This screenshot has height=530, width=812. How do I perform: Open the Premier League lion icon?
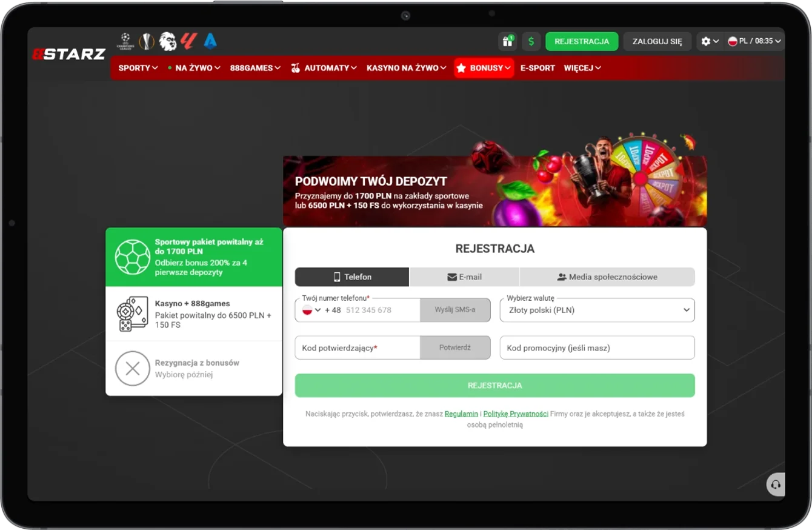click(168, 41)
